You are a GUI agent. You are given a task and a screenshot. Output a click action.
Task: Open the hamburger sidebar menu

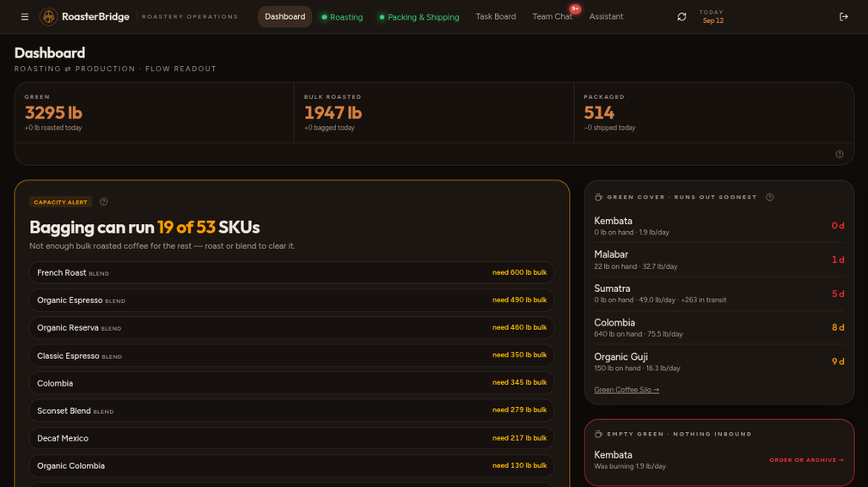point(24,16)
